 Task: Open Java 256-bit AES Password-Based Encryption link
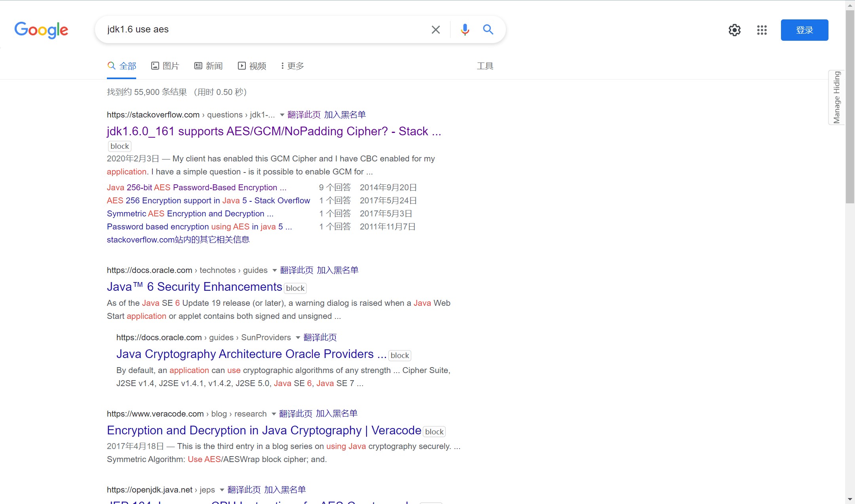[197, 188]
